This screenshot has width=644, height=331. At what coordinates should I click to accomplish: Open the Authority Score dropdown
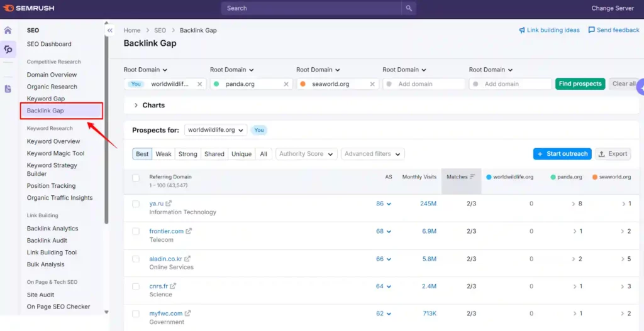click(x=306, y=154)
